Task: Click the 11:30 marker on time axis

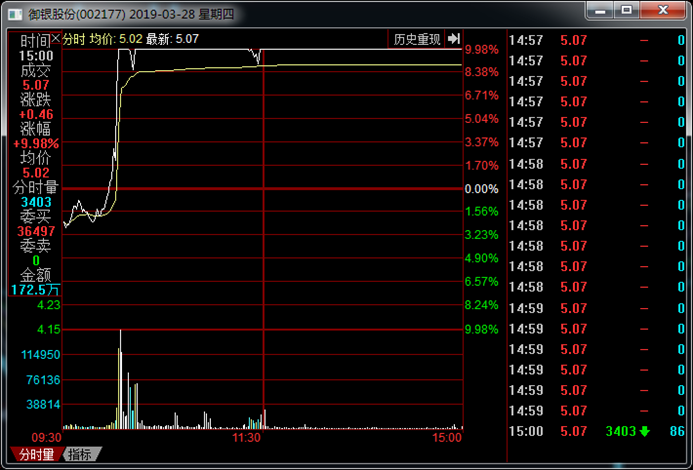Action: tap(246, 437)
